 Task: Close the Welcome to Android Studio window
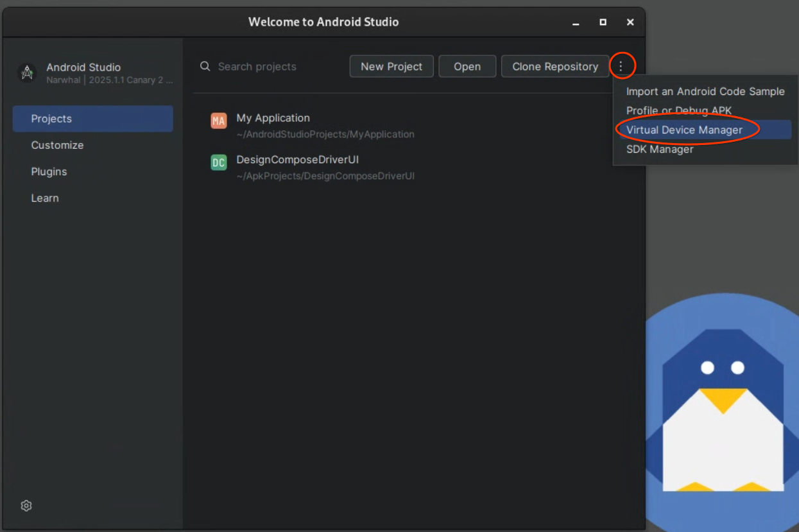[x=630, y=22]
